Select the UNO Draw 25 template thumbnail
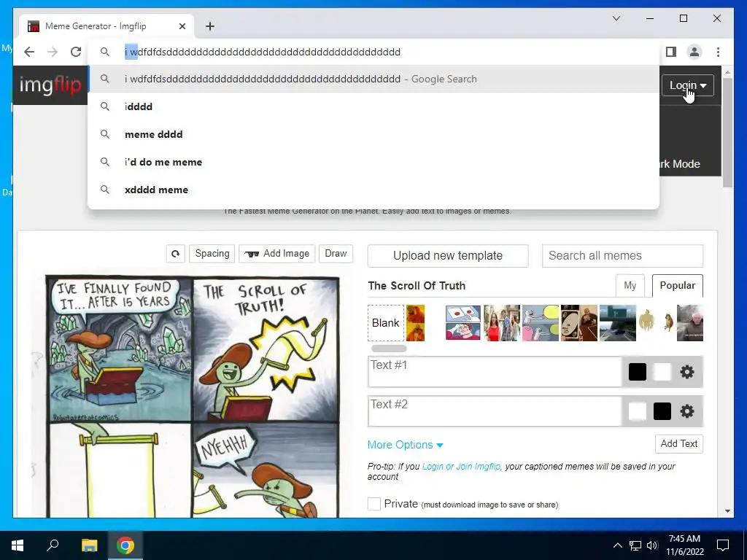Viewport: 747px width, 560px height. 578,323
